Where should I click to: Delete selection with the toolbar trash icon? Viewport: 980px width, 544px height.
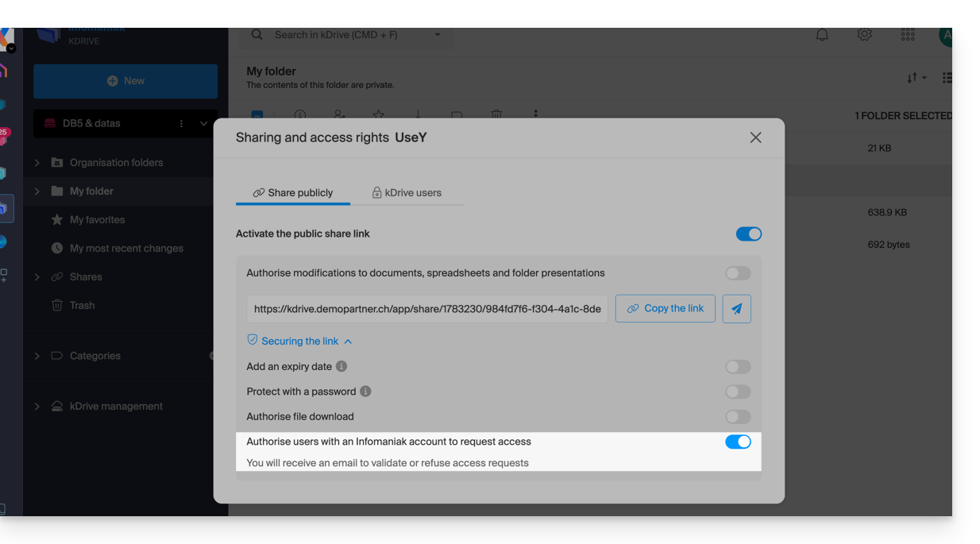point(496,115)
